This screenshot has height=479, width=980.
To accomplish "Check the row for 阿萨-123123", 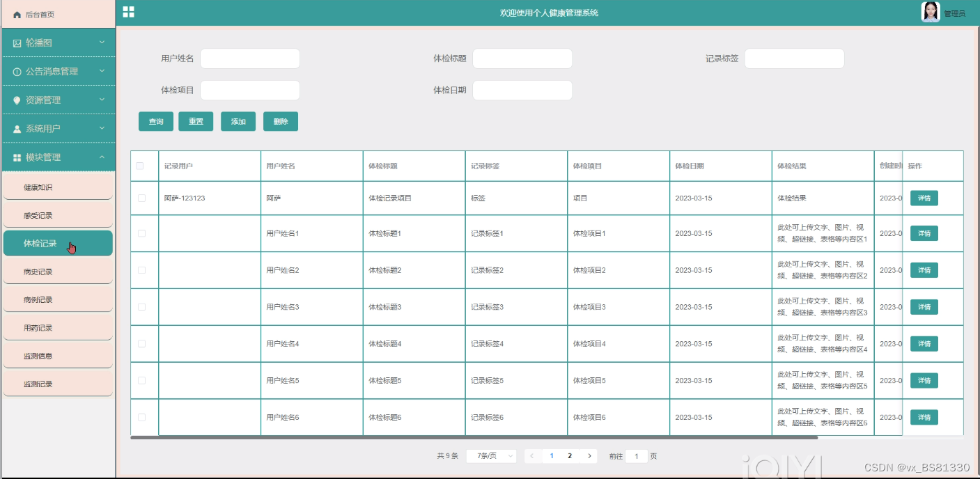I will (x=141, y=198).
